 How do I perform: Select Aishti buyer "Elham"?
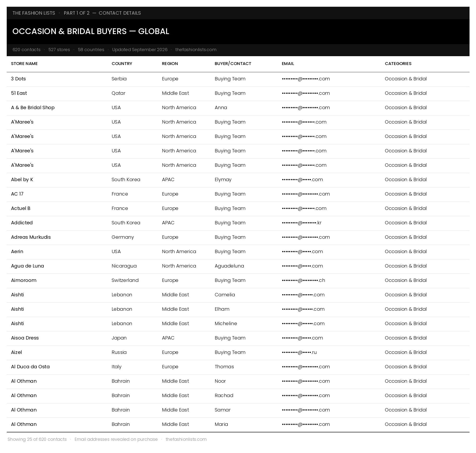(222, 309)
